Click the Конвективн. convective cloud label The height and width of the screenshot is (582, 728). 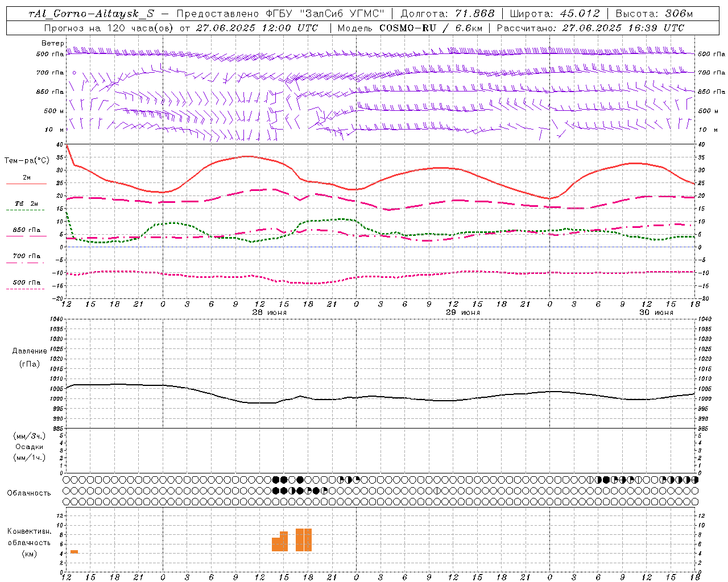point(30,531)
